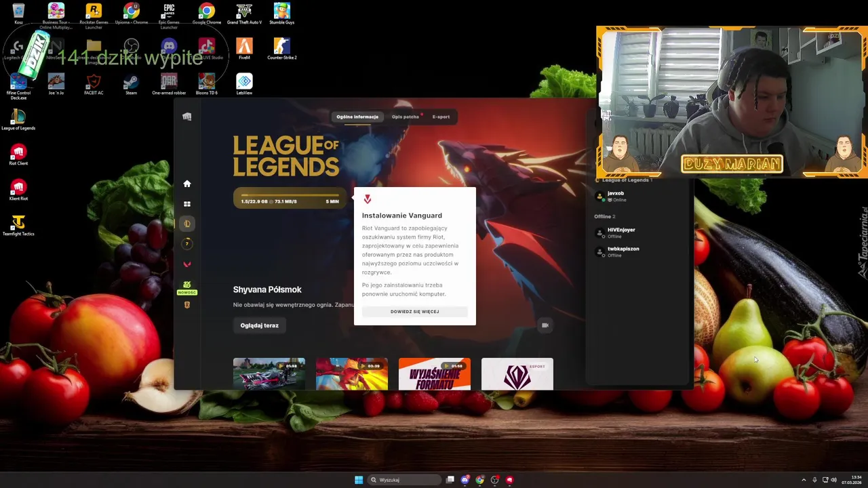Collapse the Offline 2 friends group
The height and width of the screenshot is (488, 868).
(x=604, y=216)
